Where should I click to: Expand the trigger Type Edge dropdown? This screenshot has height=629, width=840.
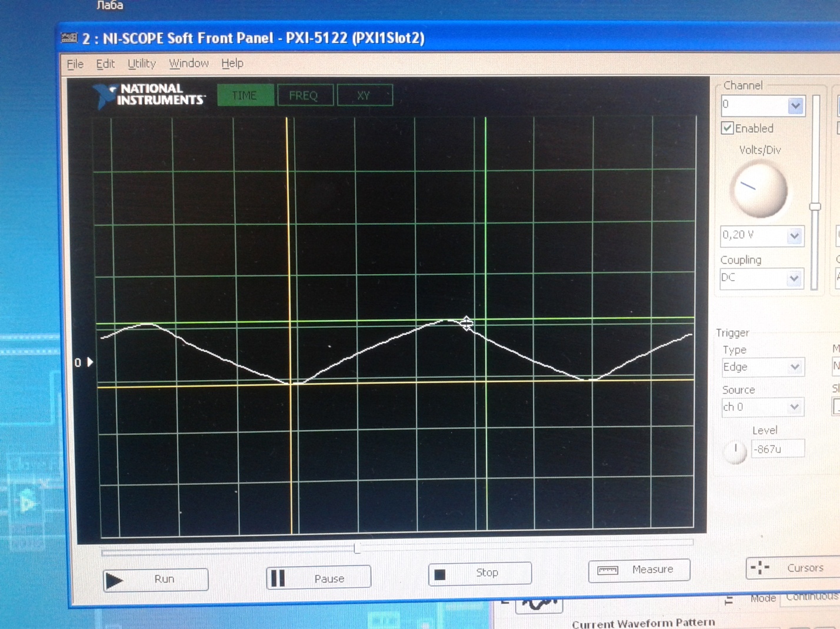[x=795, y=367]
